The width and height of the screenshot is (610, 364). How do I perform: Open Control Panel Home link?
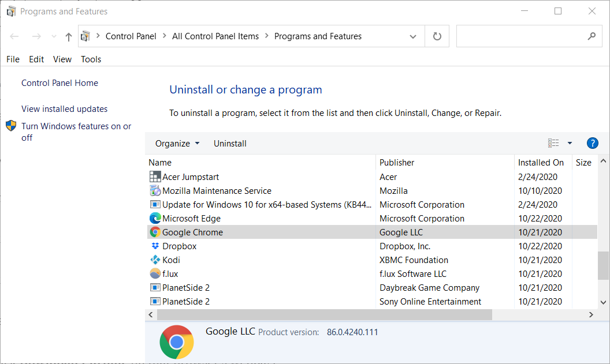(x=59, y=82)
